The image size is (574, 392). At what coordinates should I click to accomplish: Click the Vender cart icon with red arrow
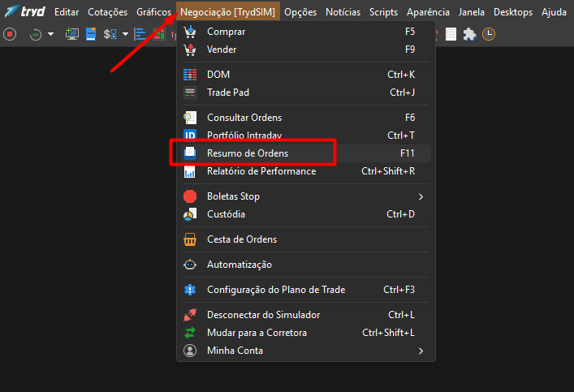pyautogui.click(x=190, y=50)
